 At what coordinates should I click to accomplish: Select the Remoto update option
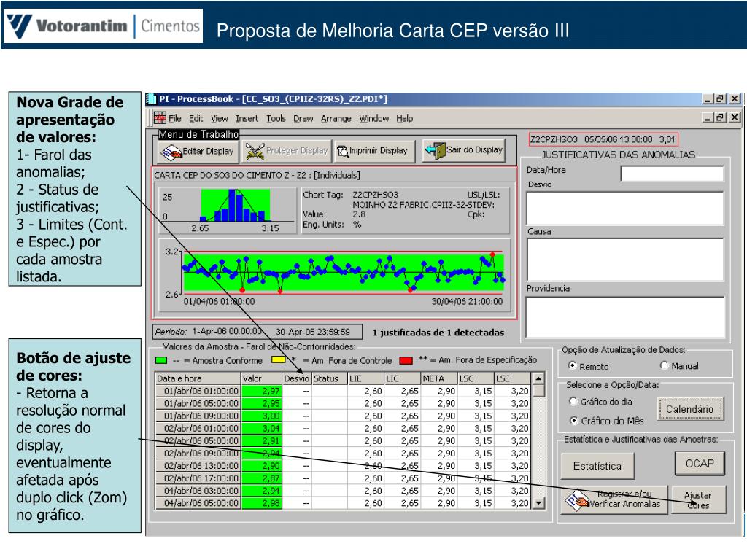573,366
